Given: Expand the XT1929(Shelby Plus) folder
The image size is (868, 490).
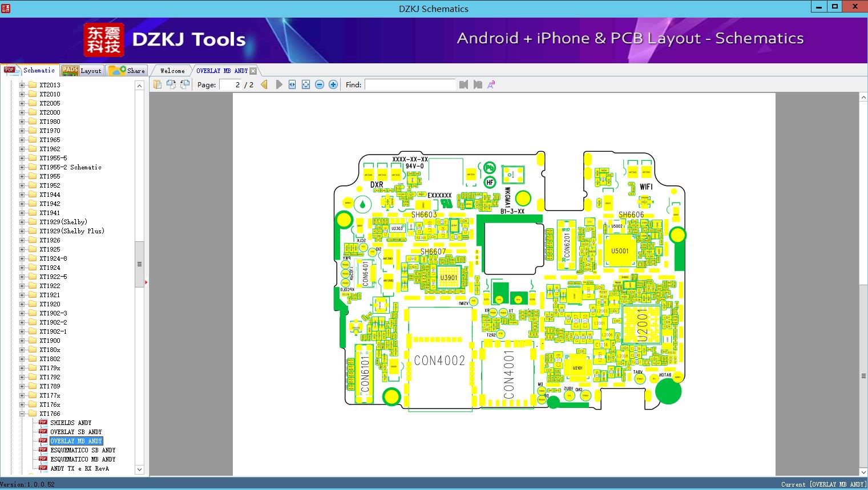Looking at the screenshot, I should click(x=22, y=231).
